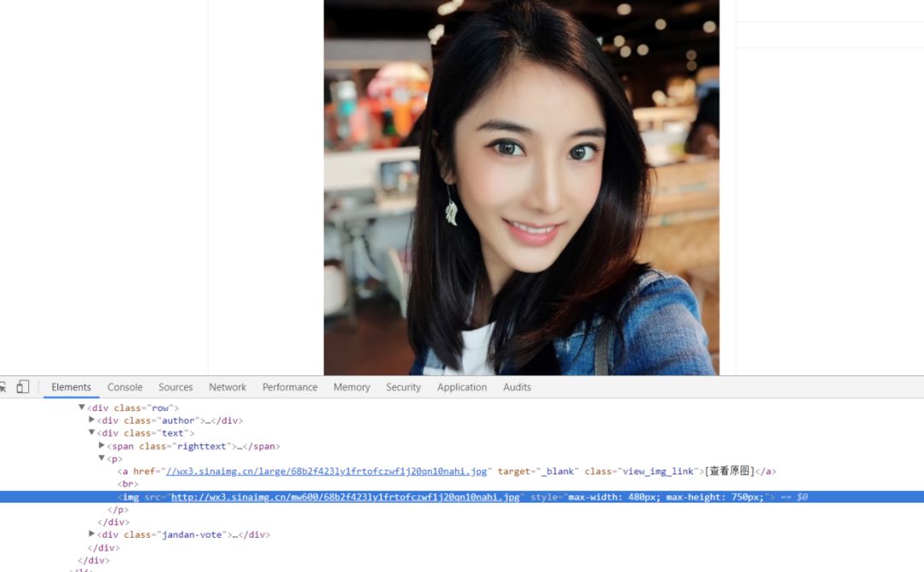Switch to the Elements tab
Viewport: 924px width, 572px height.
click(x=71, y=387)
